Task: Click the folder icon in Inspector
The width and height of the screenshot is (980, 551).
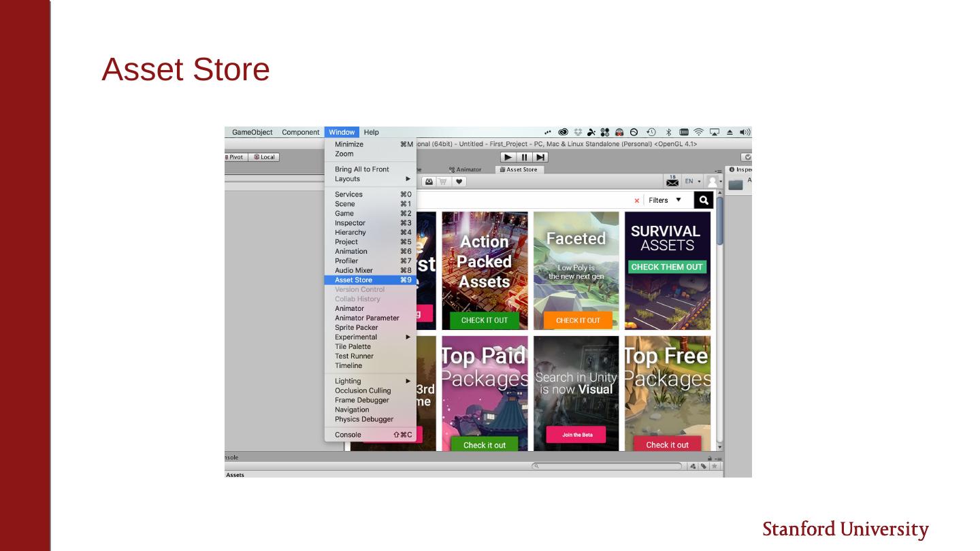Action: 736,184
